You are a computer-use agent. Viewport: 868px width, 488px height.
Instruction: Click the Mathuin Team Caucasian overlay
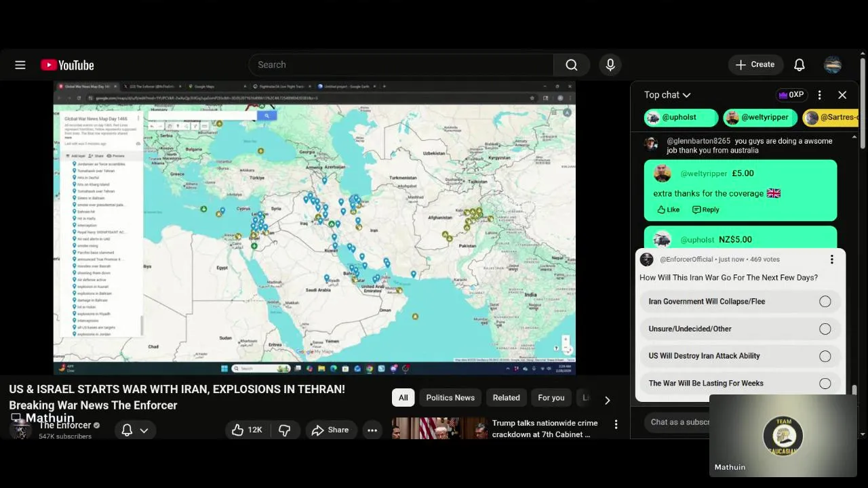click(x=783, y=435)
